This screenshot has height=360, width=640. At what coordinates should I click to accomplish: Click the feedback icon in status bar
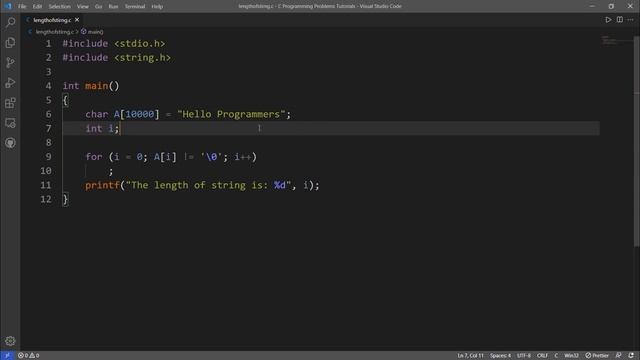coord(618,356)
